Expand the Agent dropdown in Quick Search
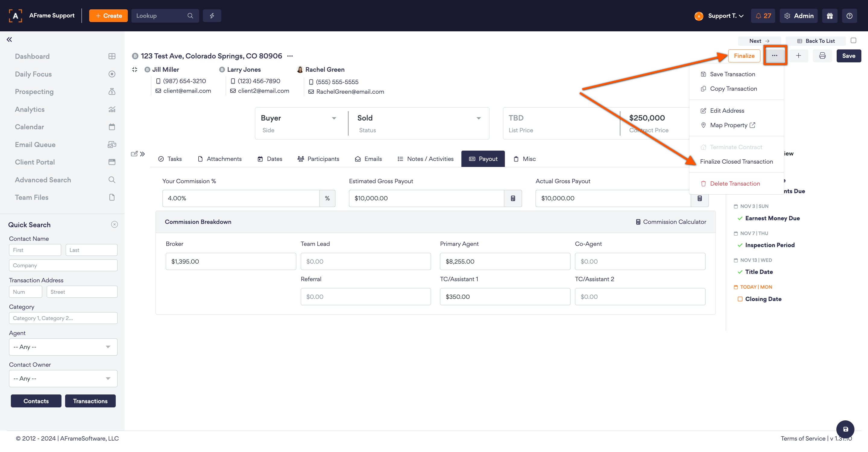 point(63,347)
